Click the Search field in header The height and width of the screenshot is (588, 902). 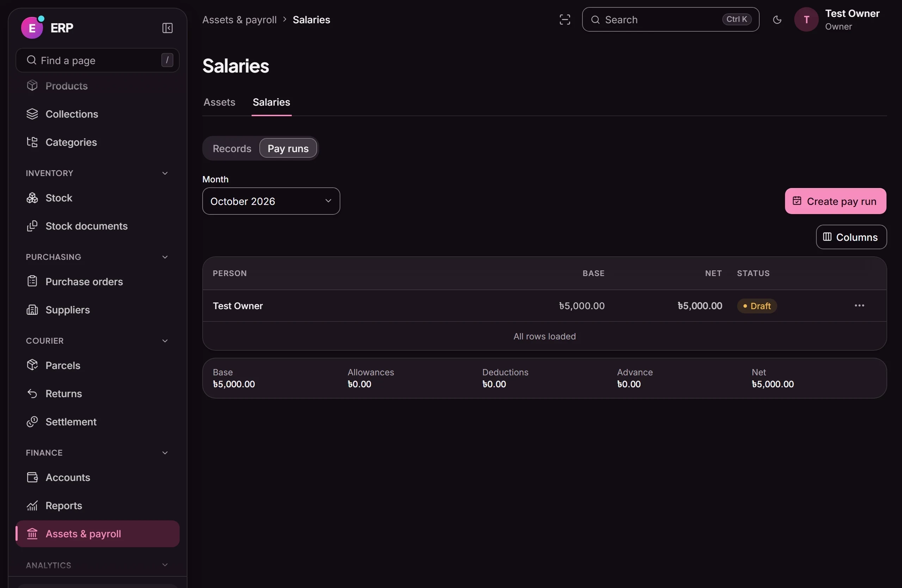[x=671, y=20]
